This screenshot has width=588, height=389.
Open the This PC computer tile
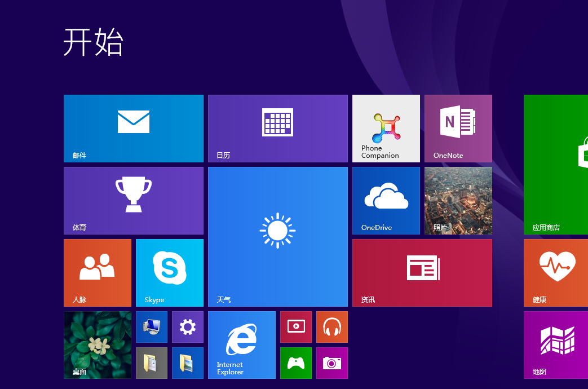pos(152,327)
